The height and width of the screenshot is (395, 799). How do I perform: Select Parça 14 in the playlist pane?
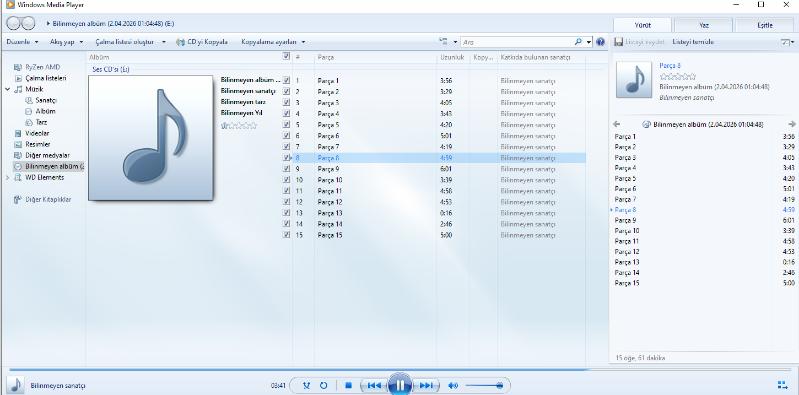[x=704, y=273]
